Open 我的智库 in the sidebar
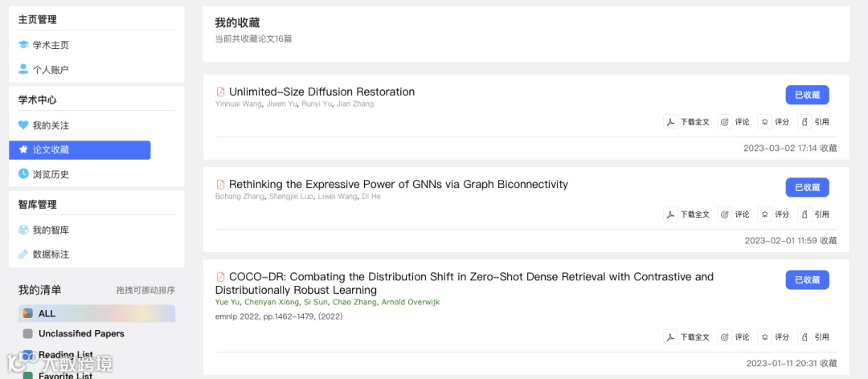Screen dimensions: 868x379 [x=50, y=230]
